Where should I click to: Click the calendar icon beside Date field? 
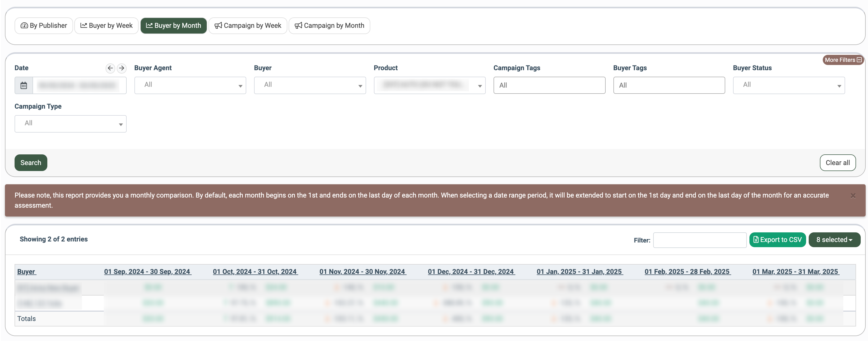pos(24,86)
